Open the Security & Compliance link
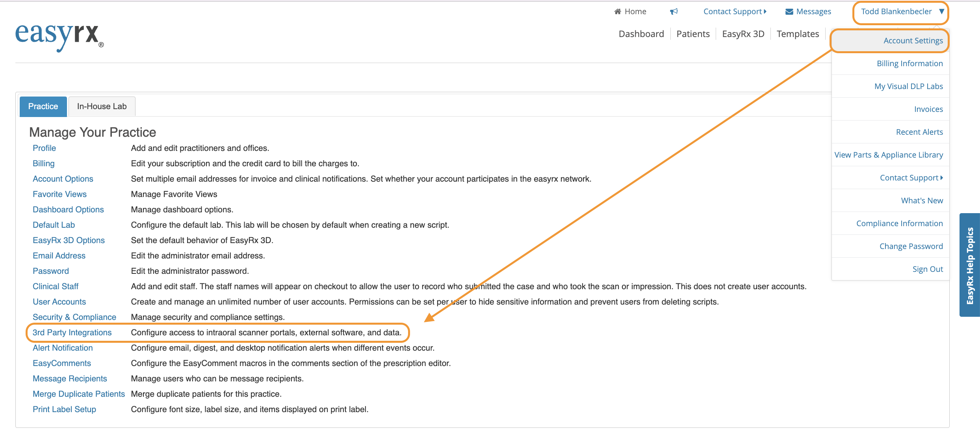 tap(74, 317)
